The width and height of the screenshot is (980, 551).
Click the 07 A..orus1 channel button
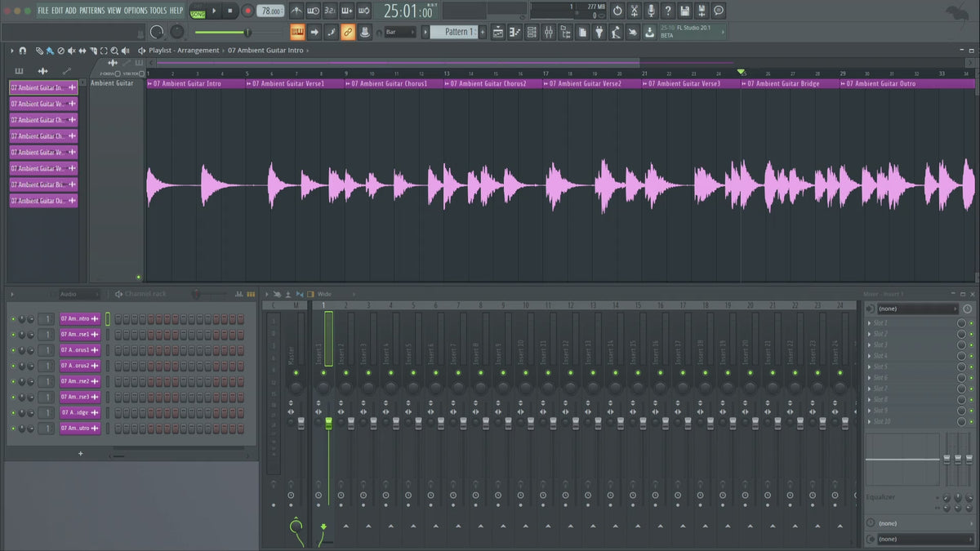tap(79, 350)
